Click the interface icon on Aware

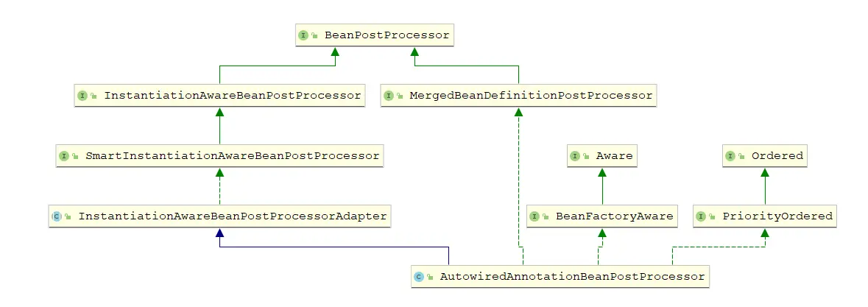pos(574,157)
